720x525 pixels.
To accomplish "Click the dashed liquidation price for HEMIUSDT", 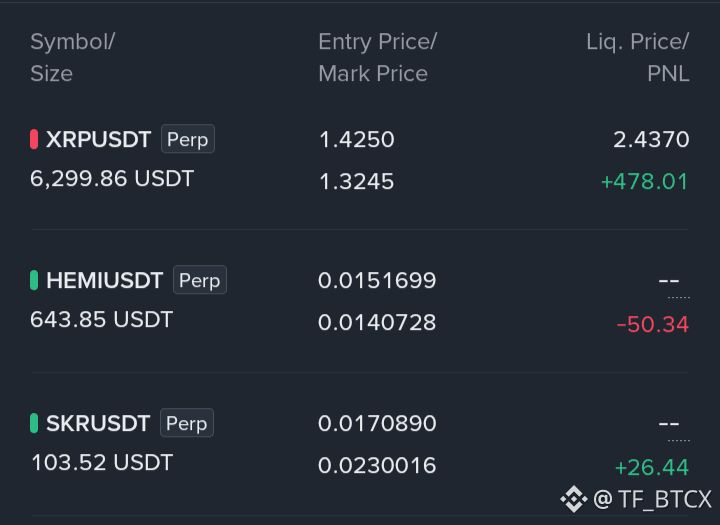I will point(669,280).
